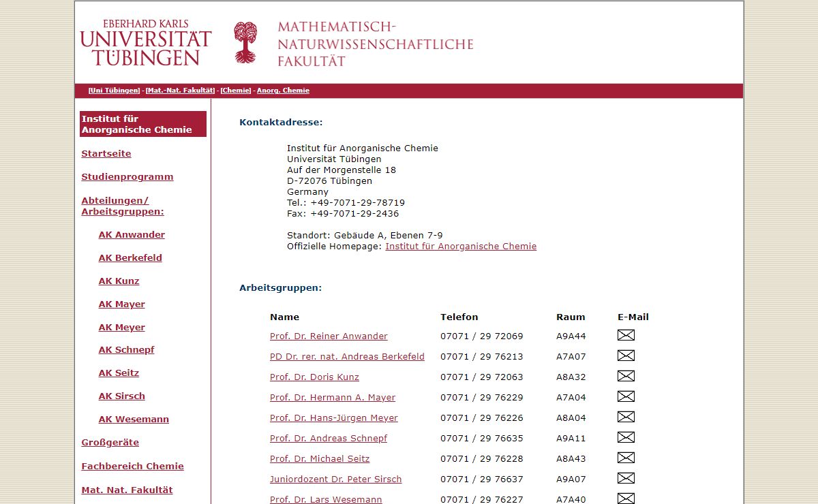The height and width of the screenshot is (504, 818).
Task: Open Prof. Dr. Reiner Anwander profile
Action: [x=329, y=336]
